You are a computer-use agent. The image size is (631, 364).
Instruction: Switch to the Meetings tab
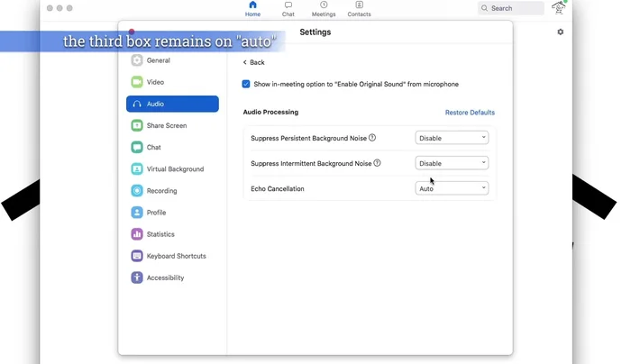[x=324, y=9]
